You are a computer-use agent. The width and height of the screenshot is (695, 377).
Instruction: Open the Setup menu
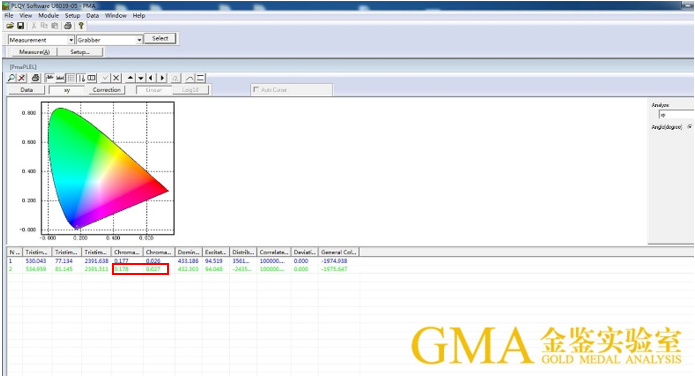coord(72,16)
